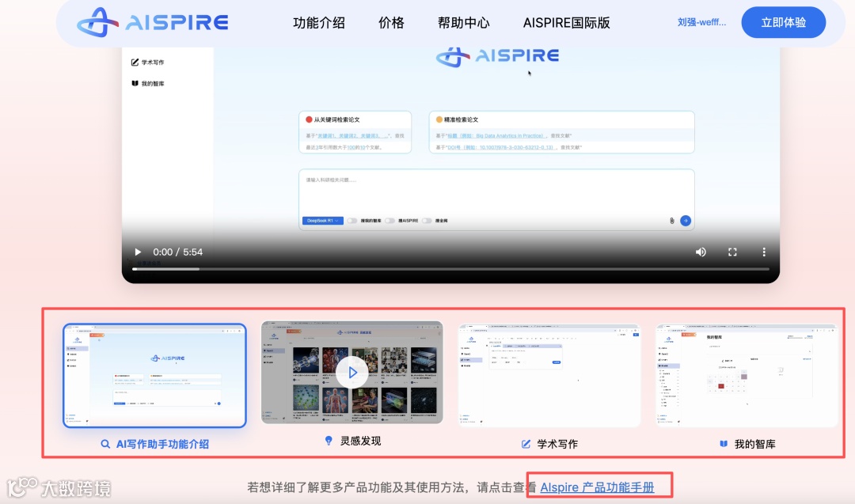Image resolution: width=855 pixels, height=504 pixels.
Task: Open the 刘强-wefff... user account
Action: tap(701, 22)
